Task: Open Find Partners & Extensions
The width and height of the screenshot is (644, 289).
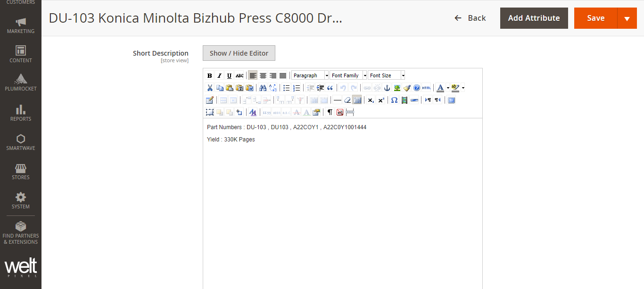Action: pyautogui.click(x=21, y=232)
